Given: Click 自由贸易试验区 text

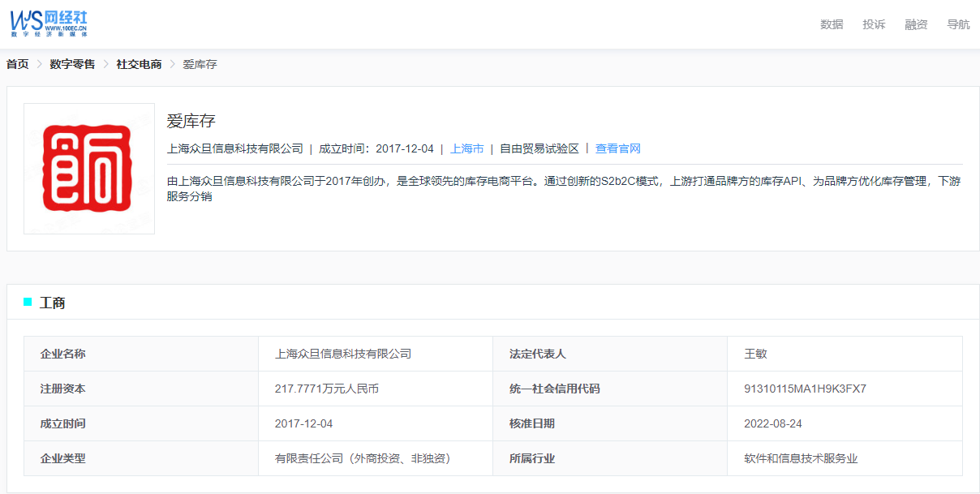Looking at the screenshot, I should [x=539, y=148].
